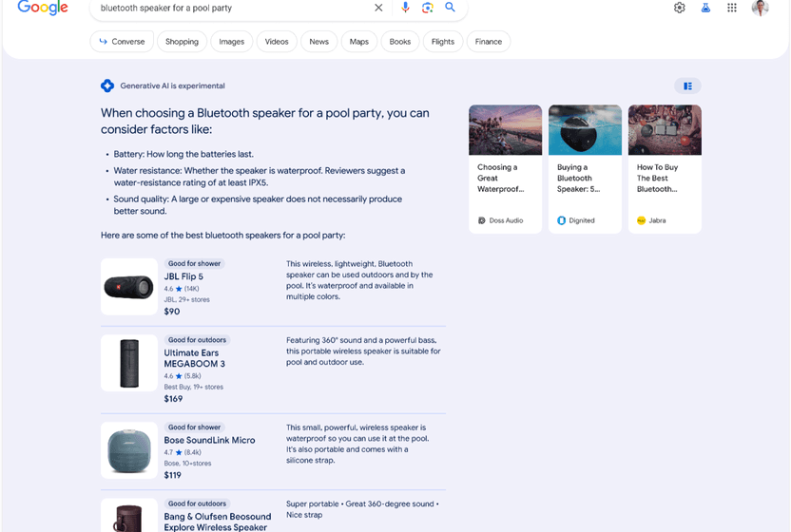Switch to the Maps tab
This screenshot has width=791, height=532.
tap(359, 42)
